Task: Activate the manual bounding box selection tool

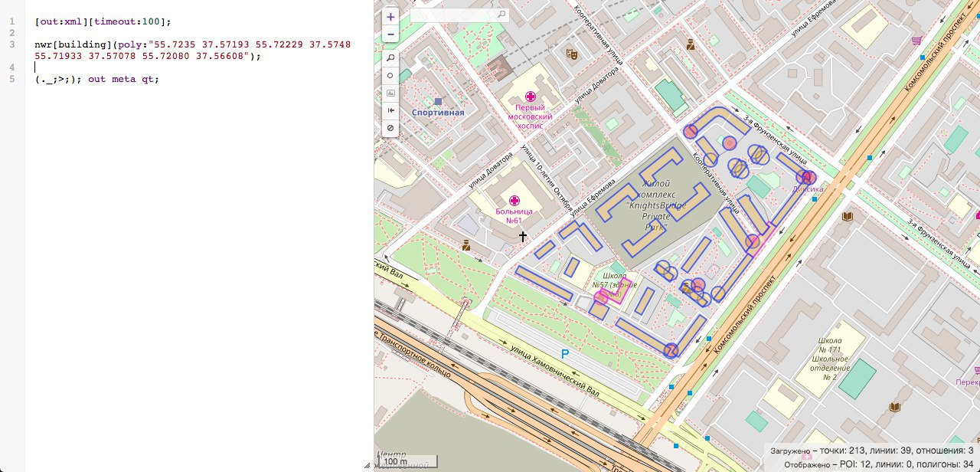Action: click(390, 93)
